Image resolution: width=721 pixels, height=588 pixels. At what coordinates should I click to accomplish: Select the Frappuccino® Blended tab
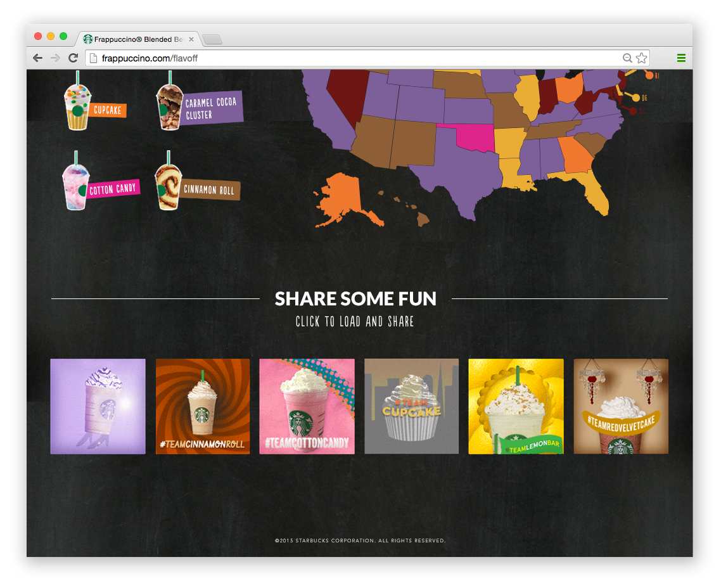[138, 39]
